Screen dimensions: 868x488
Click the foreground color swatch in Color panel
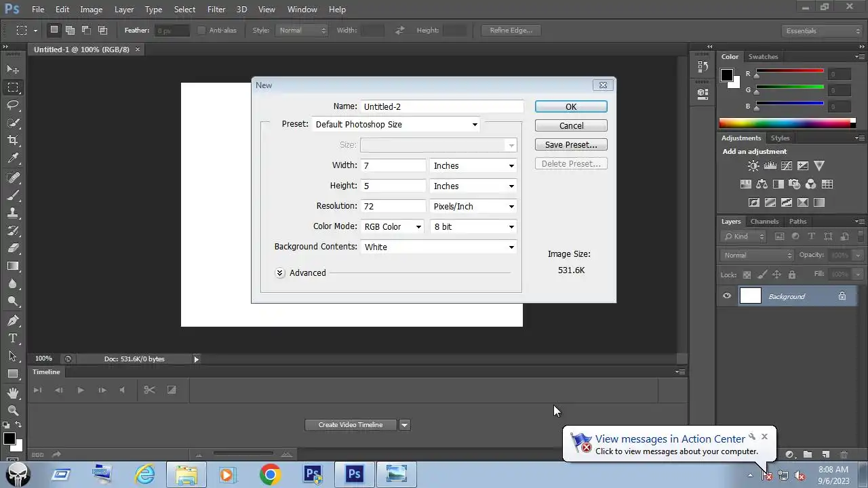click(726, 75)
